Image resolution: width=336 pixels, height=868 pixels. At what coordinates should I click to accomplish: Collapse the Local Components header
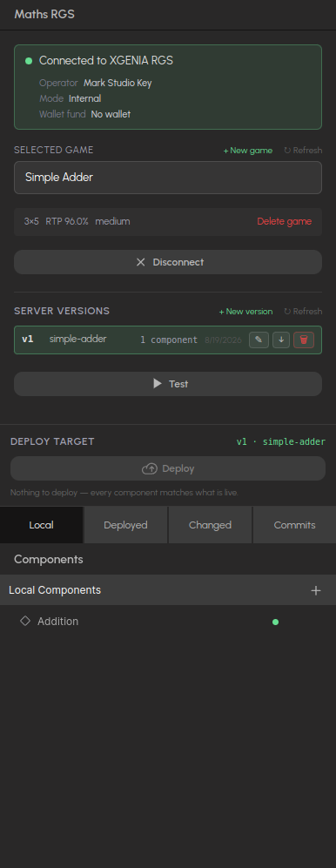tap(168, 590)
